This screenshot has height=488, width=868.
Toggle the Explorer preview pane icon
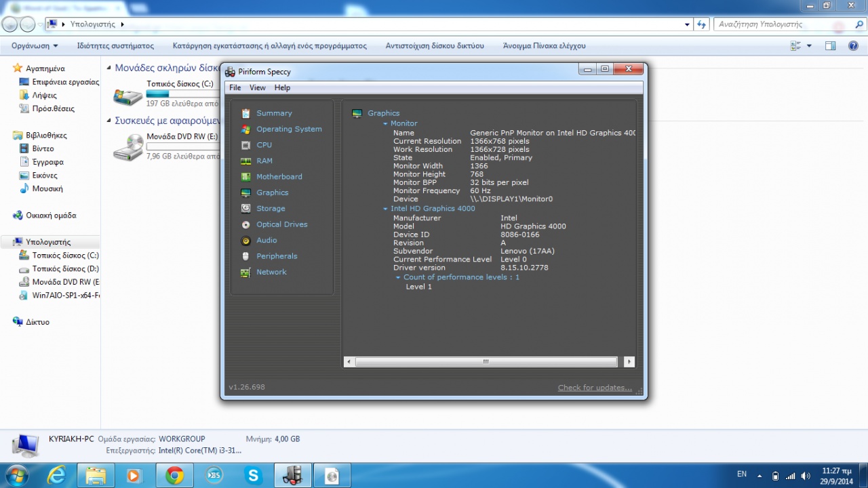(831, 45)
